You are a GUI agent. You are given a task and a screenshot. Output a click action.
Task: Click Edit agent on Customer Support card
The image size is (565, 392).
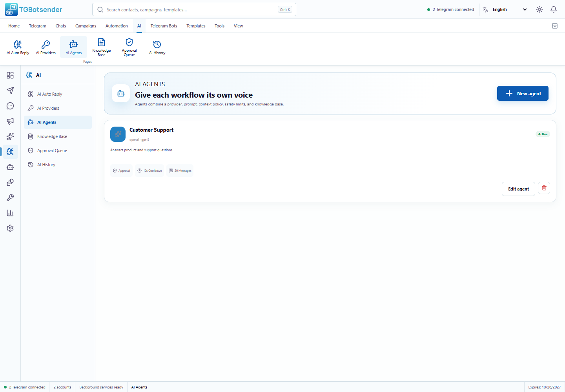(x=518, y=189)
